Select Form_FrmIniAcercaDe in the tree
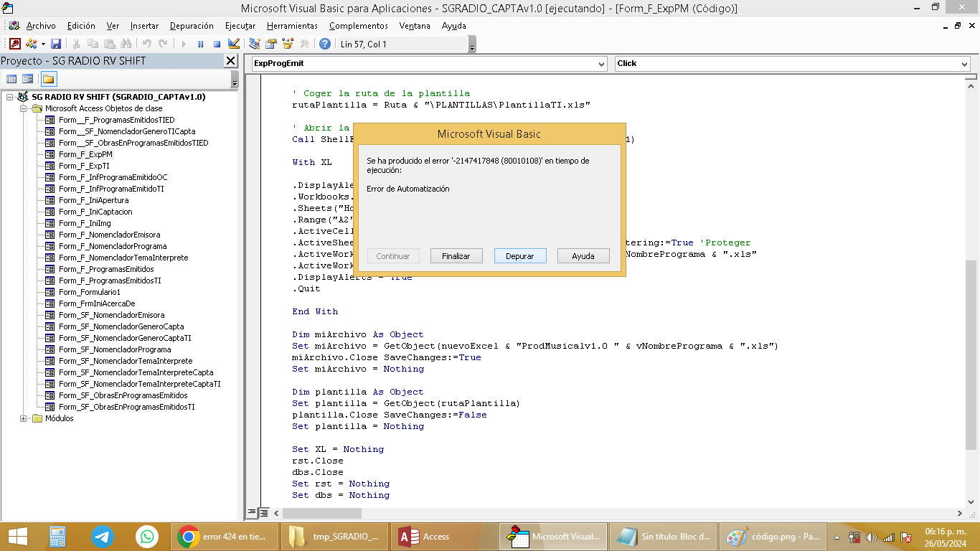Screen dimensions: 980x551 point(97,303)
